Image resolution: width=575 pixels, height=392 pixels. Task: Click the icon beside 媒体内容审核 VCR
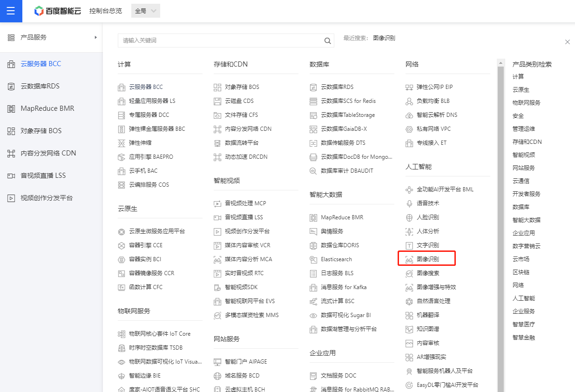point(217,245)
